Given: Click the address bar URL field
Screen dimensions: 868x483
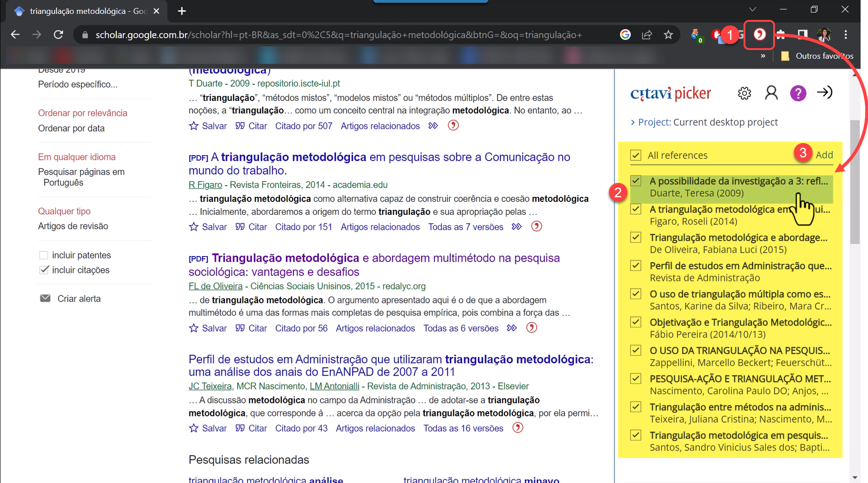Looking at the screenshot, I should (339, 35).
